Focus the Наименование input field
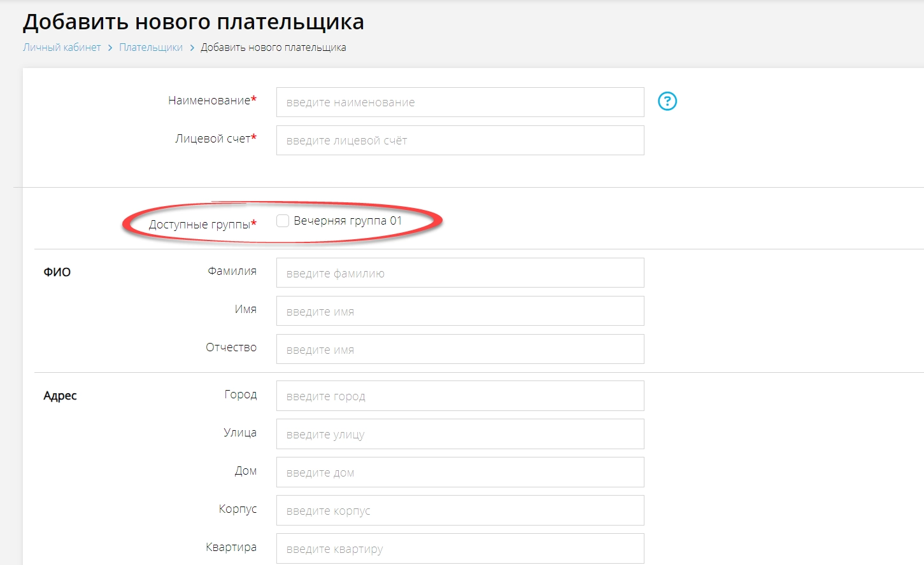Viewport: 924px width, 565px height. click(x=460, y=102)
